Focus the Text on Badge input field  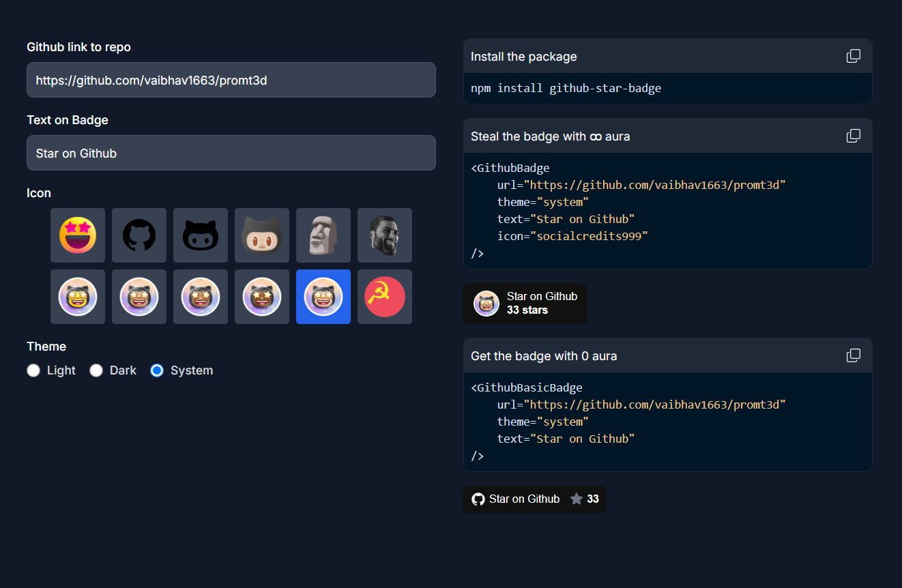coord(231,153)
